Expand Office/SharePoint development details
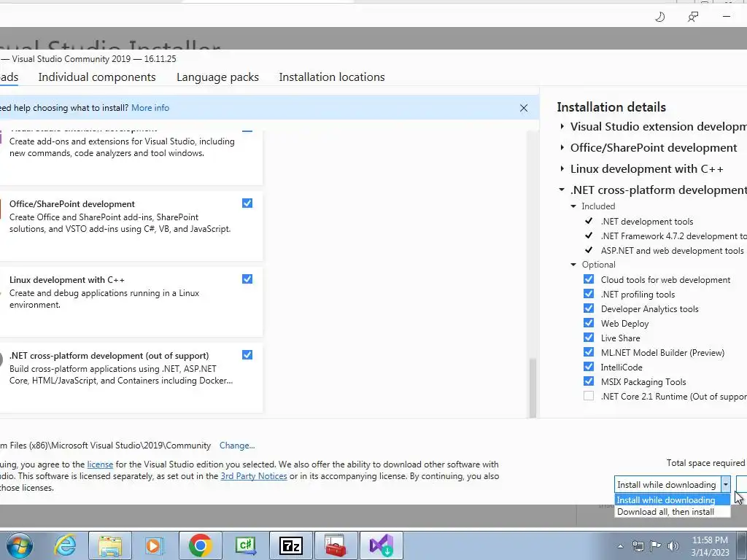Screen dimensions: 747x560 click(x=562, y=147)
